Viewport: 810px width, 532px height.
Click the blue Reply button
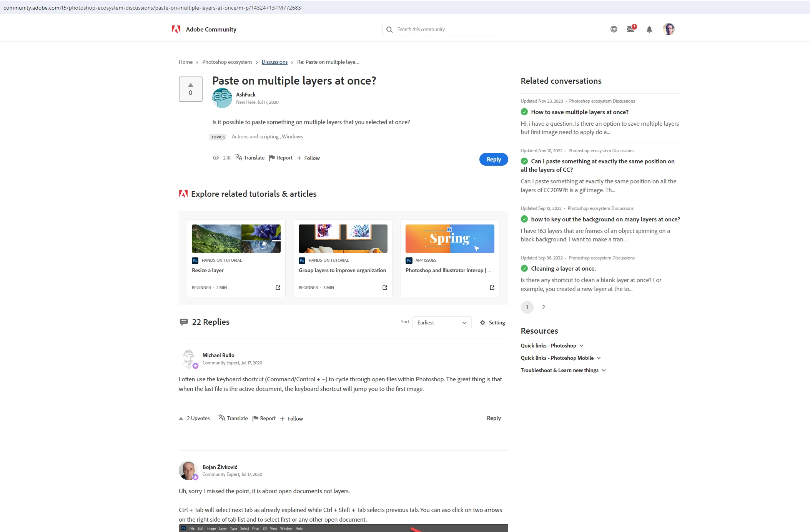pos(493,160)
